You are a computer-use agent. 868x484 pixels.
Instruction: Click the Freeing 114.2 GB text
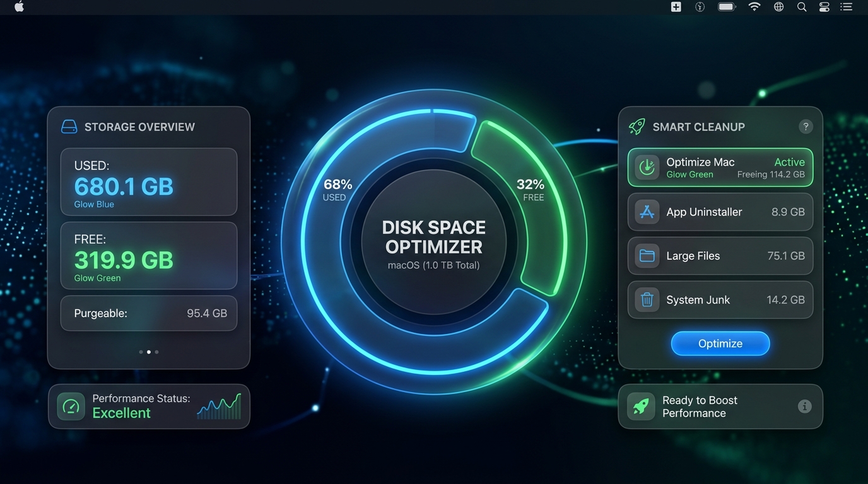point(771,175)
